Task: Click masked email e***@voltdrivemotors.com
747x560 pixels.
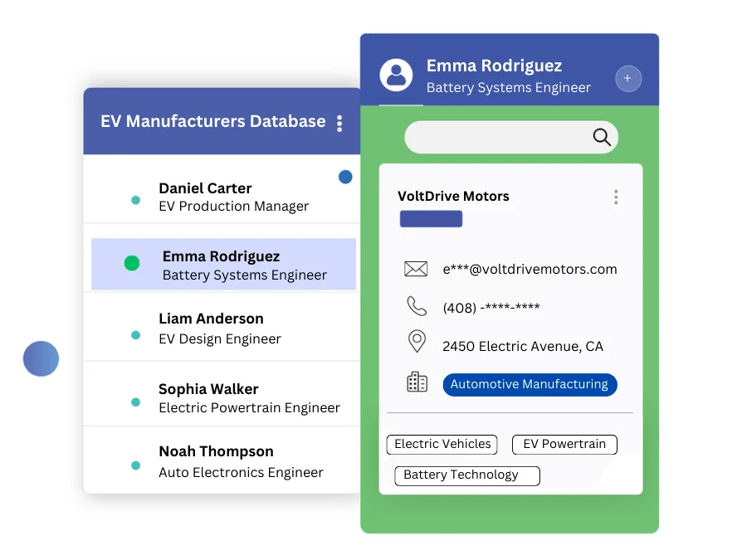Action: 530,270
